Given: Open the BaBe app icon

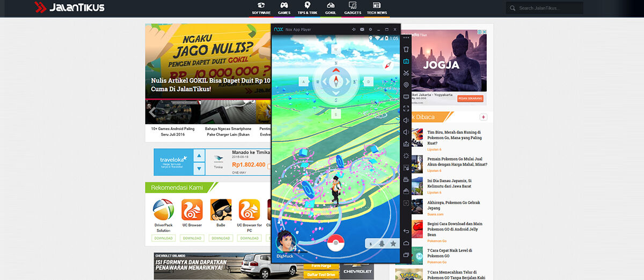Looking at the screenshot, I should (221, 210).
